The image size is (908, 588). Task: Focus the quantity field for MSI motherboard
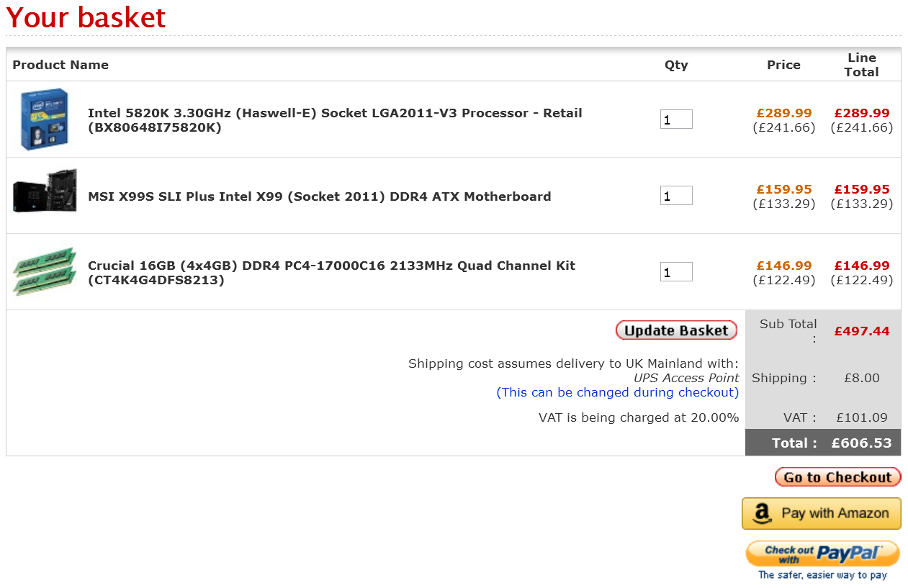coord(676,196)
